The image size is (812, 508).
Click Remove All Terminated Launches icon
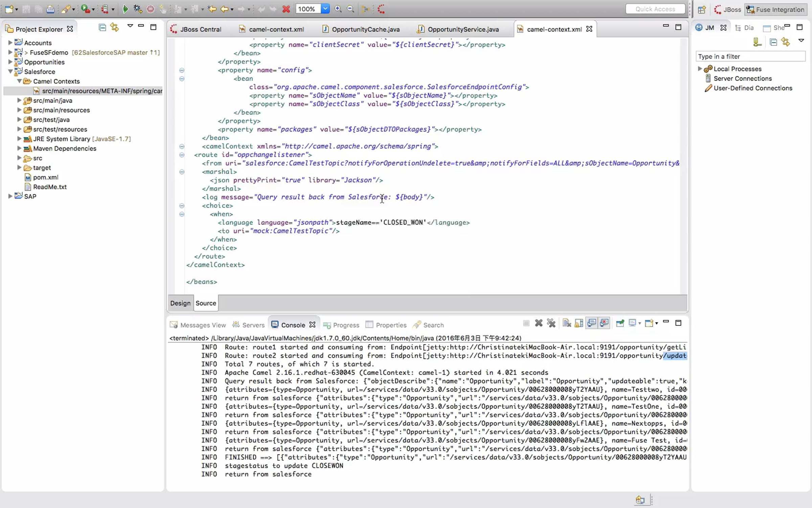(x=551, y=323)
